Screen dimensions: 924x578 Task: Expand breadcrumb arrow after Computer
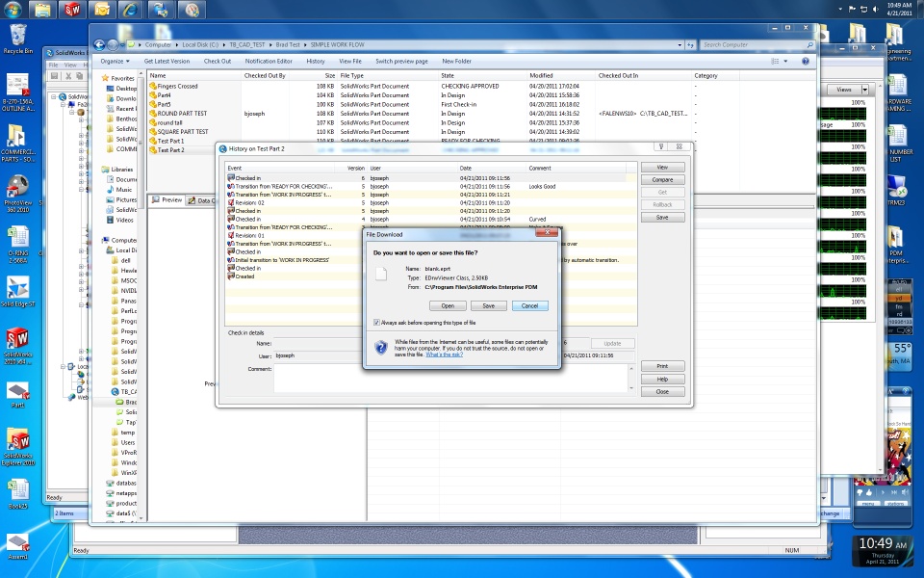[176, 45]
